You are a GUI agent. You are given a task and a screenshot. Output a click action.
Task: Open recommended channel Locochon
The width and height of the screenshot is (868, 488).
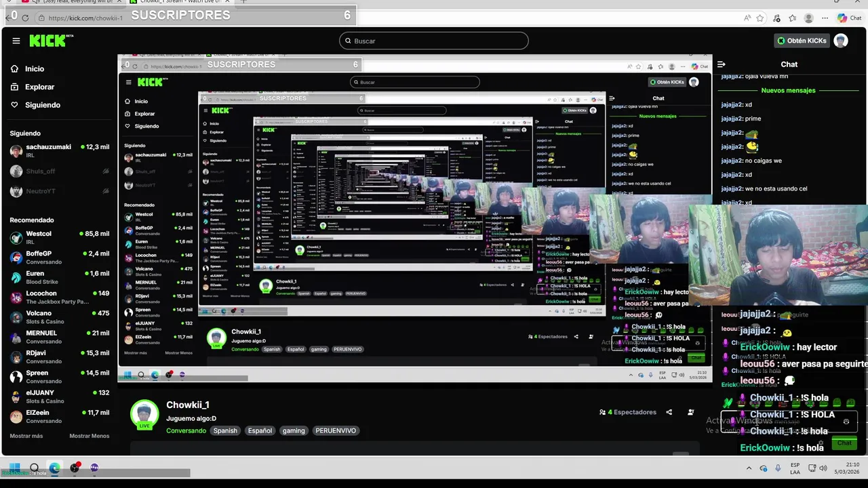(60, 298)
